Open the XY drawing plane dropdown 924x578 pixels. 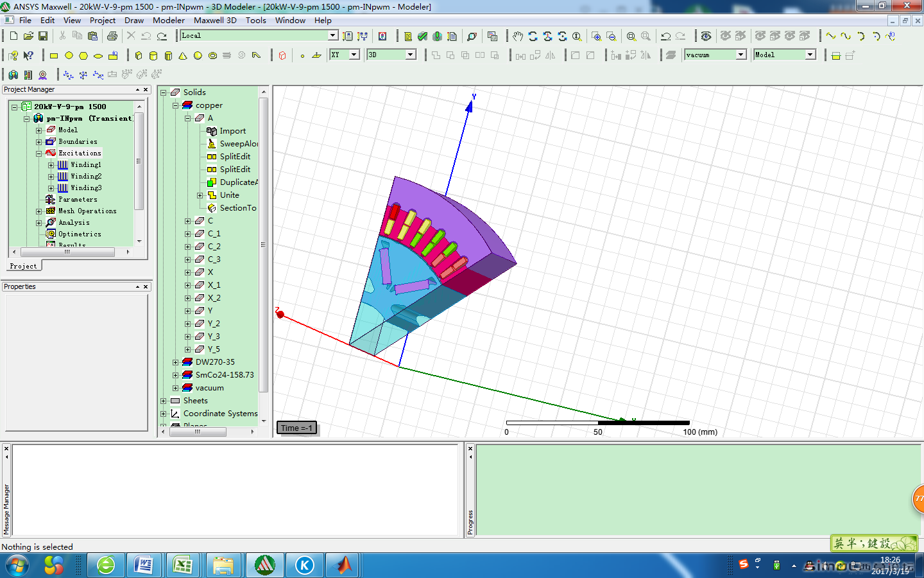pos(354,55)
